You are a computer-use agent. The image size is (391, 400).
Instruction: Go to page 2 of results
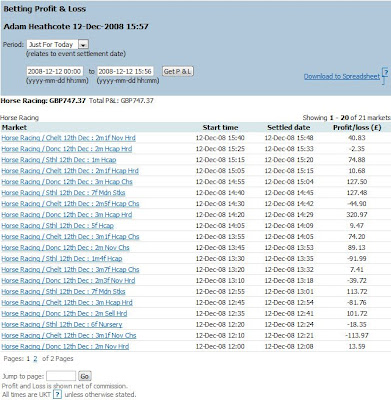point(35,359)
